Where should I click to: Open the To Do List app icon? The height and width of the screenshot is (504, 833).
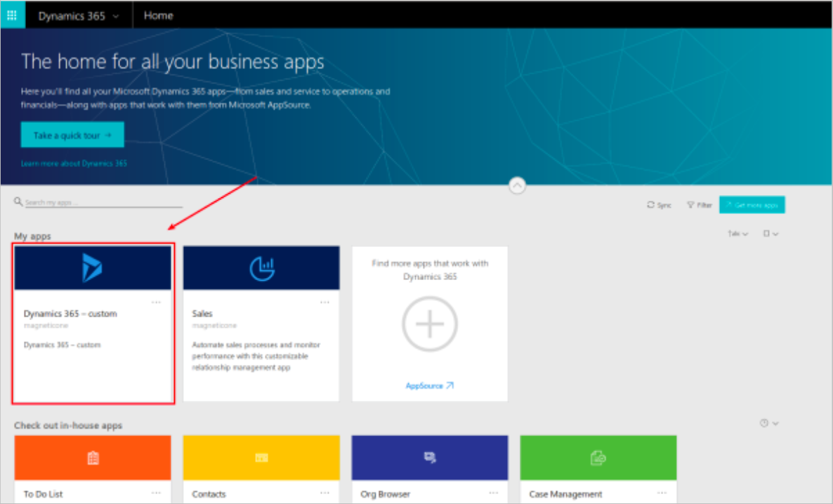tap(92, 457)
